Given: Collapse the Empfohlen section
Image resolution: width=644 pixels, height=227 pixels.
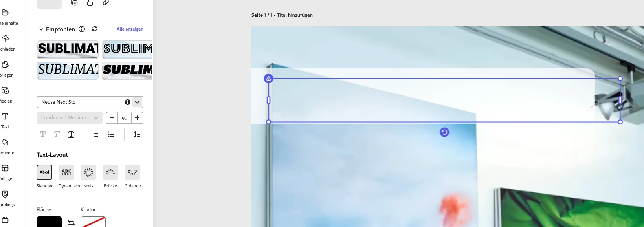Looking at the screenshot, I should (x=41, y=29).
